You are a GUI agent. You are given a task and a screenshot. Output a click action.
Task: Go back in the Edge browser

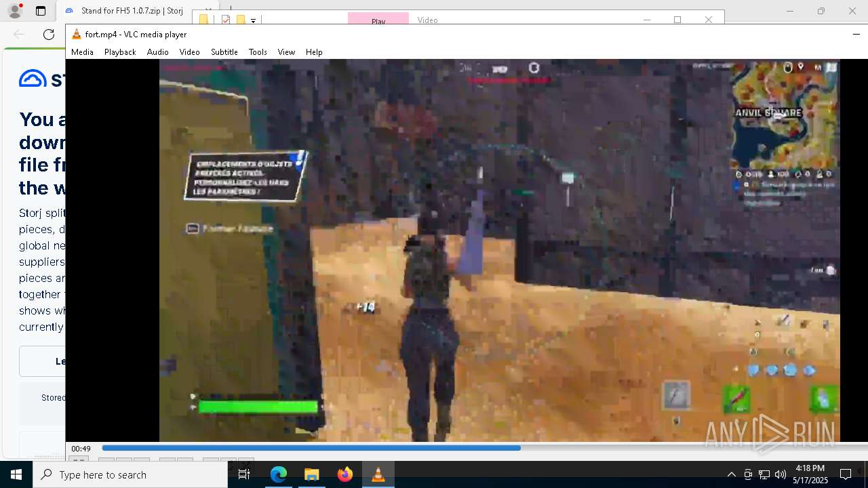click(x=19, y=34)
